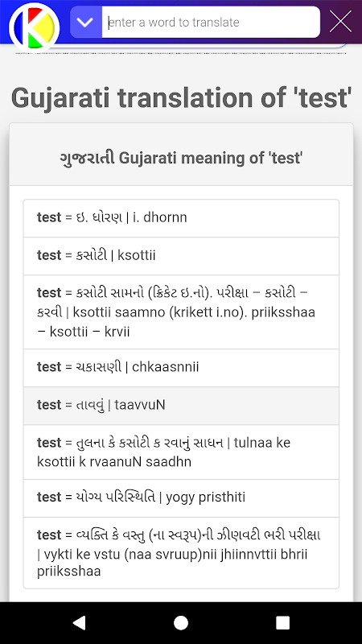The height and width of the screenshot is (644, 362).
Task: Select the 'ksottii' translation entry
Action: [x=181, y=256]
